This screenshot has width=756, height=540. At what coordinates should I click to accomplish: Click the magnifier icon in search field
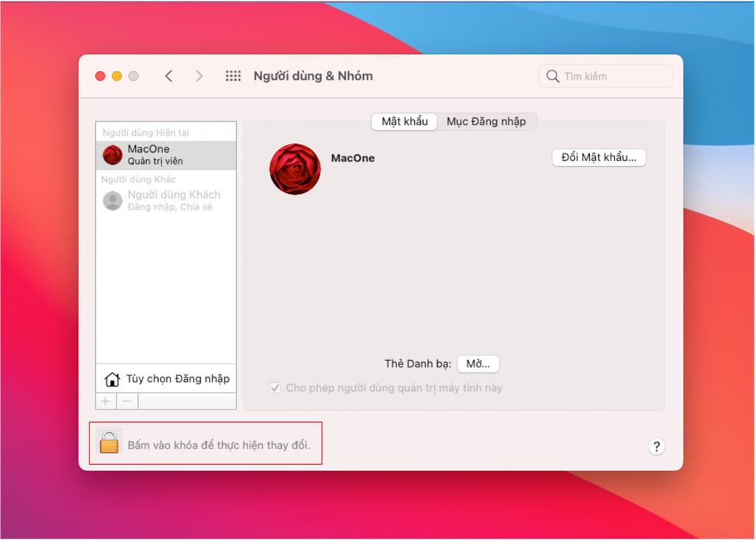point(552,76)
